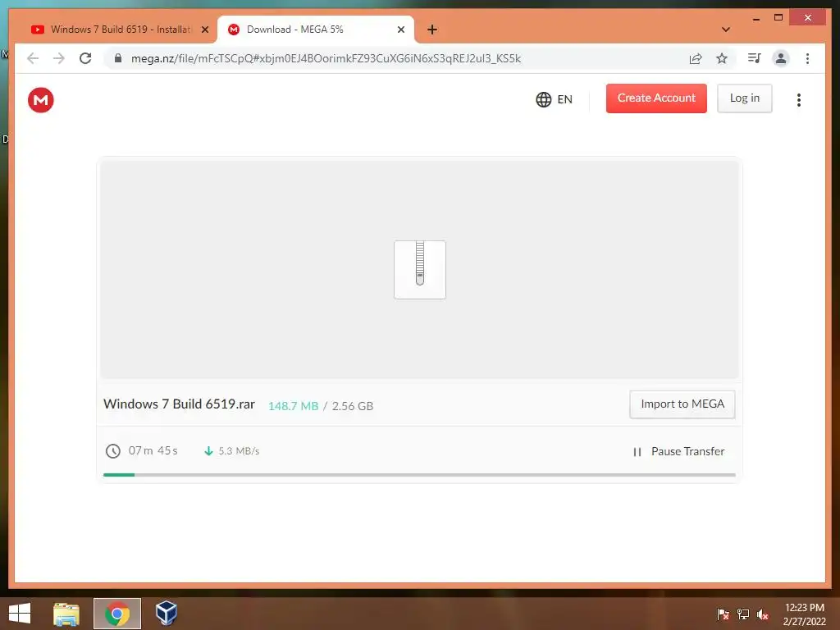This screenshot has height=630, width=840.
Task: Click the muted volume tray icon
Action: [x=763, y=614]
